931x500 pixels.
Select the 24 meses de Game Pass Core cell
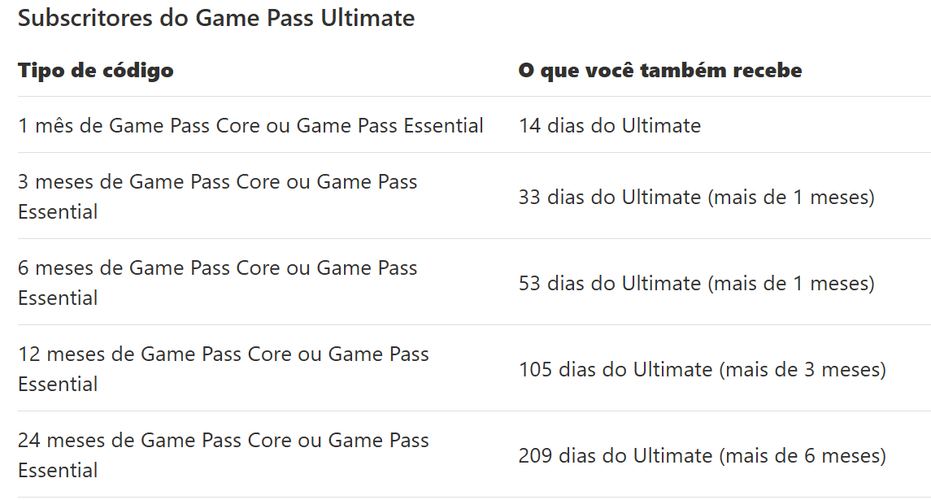coord(223,455)
